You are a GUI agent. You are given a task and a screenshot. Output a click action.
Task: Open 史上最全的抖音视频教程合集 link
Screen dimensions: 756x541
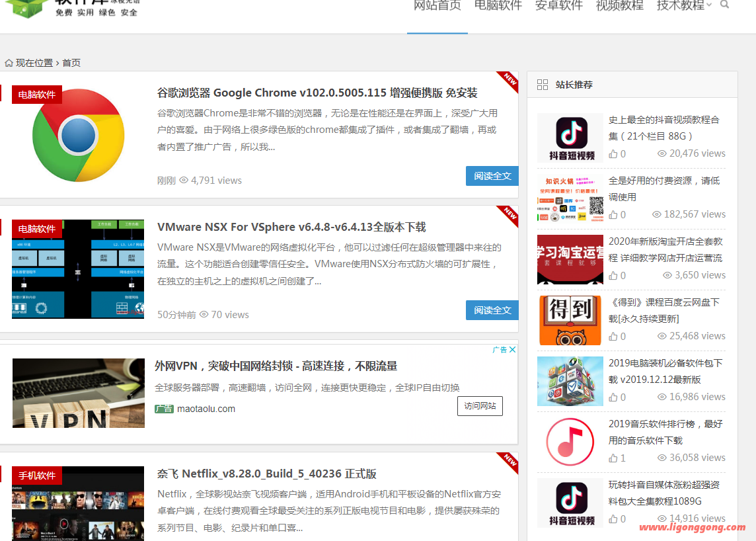pyautogui.click(x=664, y=128)
